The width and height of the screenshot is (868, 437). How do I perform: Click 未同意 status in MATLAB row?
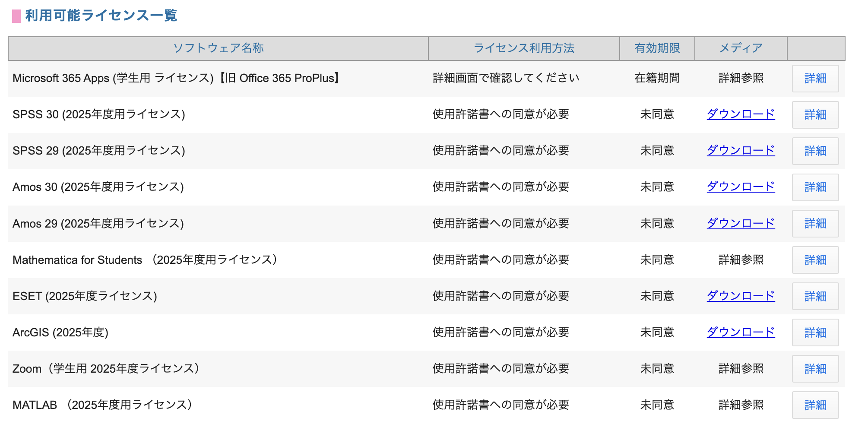coord(657,405)
